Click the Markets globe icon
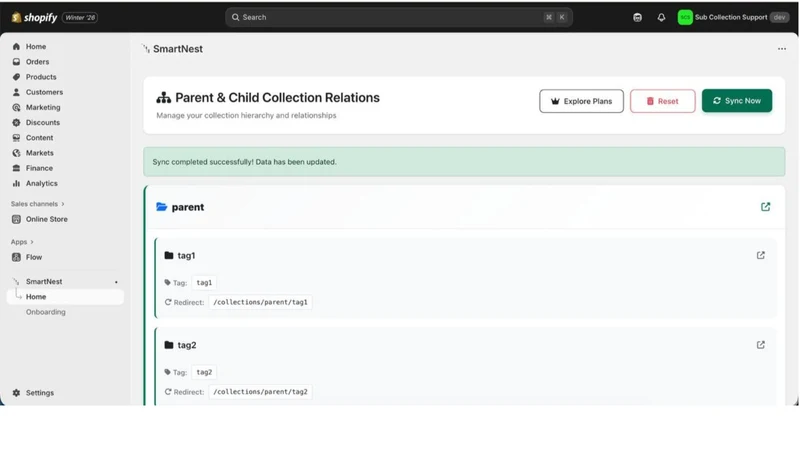This screenshot has width=800, height=450. click(16, 153)
